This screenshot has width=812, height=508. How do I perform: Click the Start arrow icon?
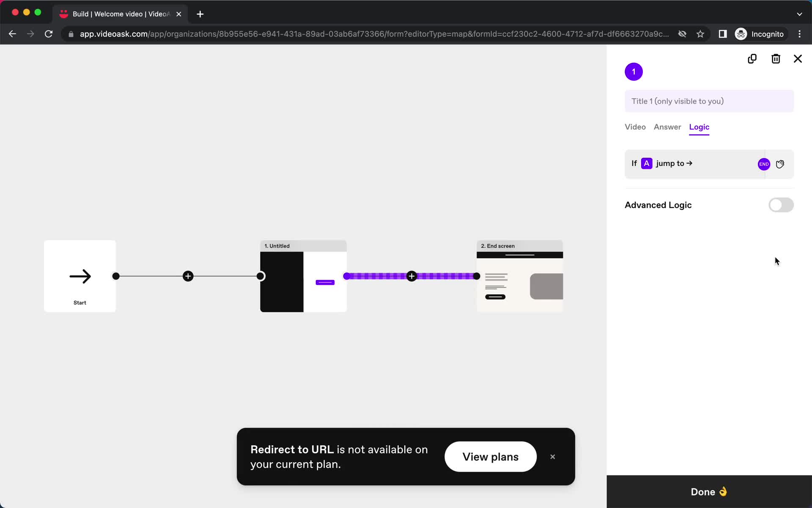80,276
